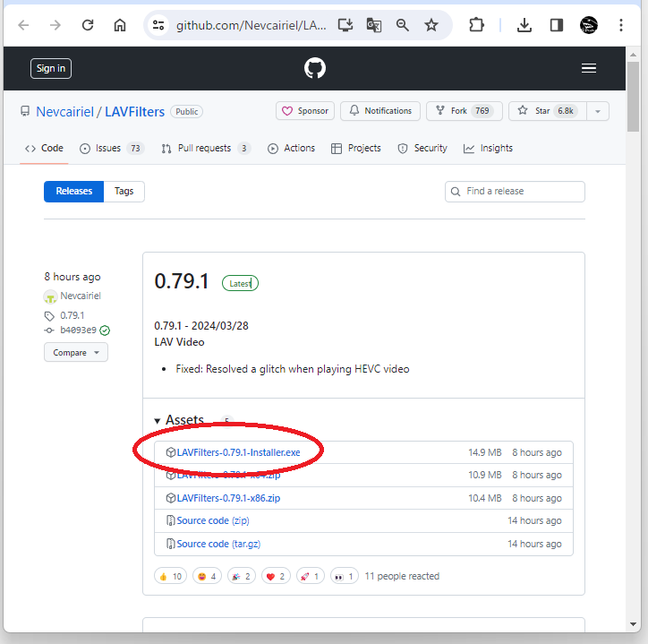Reload the current page
This screenshot has height=644, width=648.
coord(88,25)
